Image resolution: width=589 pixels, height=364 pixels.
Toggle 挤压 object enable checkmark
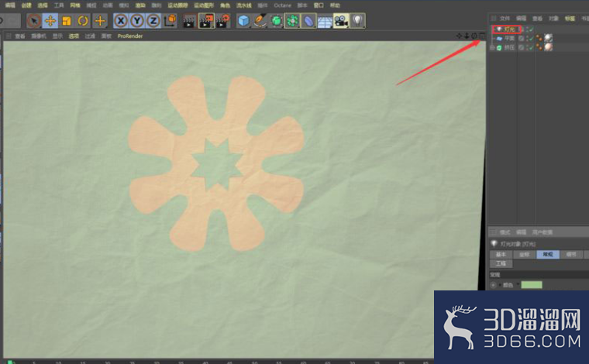pos(532,48)
